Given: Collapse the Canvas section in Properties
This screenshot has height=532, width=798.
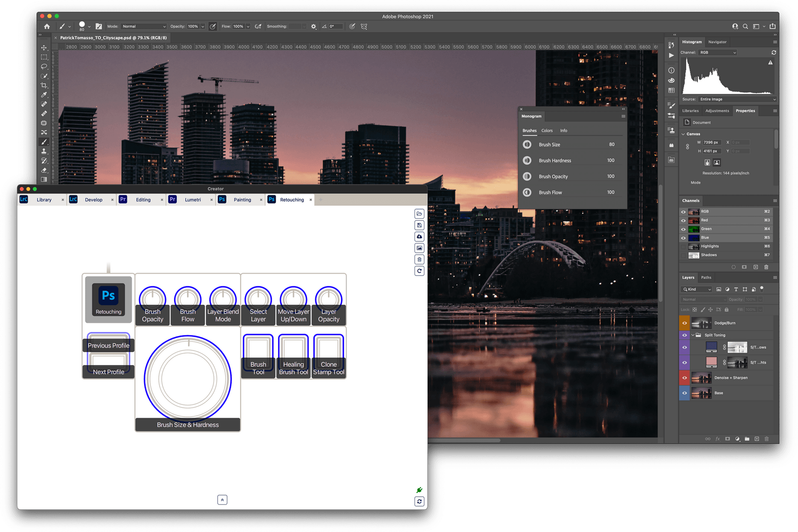Looking at the screenshot, I should click(x=683, y=134).
